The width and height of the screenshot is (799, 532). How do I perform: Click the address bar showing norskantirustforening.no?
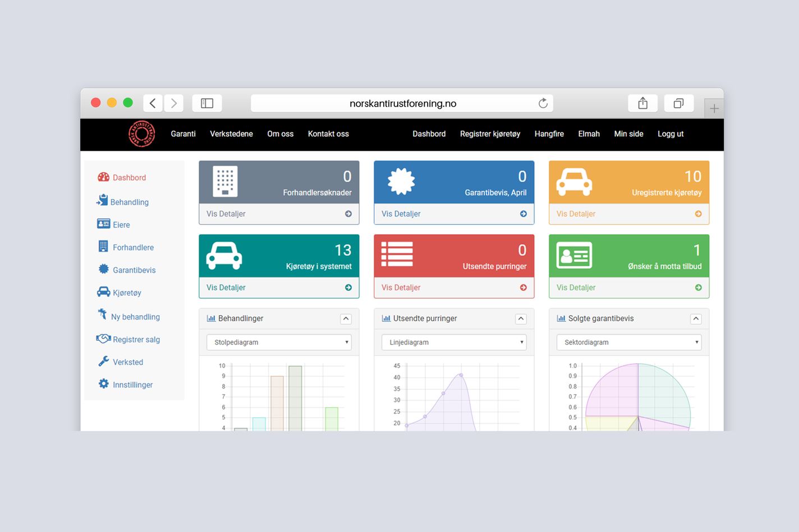click(402, 103)
